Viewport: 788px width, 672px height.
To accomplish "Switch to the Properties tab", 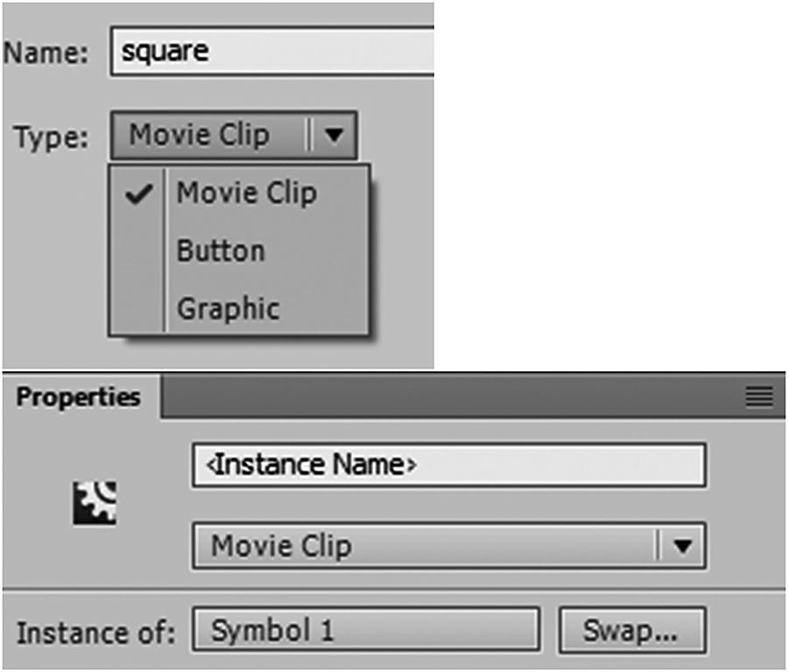I will pos(77,396).
